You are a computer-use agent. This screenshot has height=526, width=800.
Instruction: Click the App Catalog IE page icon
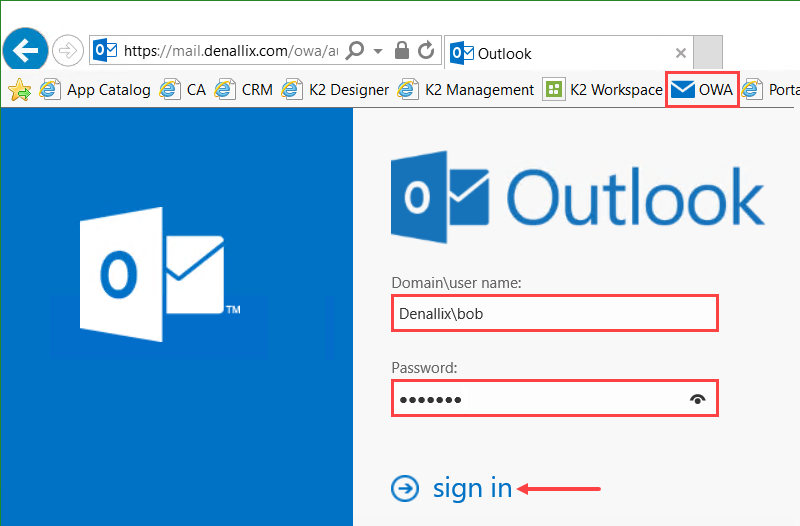coord(50,90)
